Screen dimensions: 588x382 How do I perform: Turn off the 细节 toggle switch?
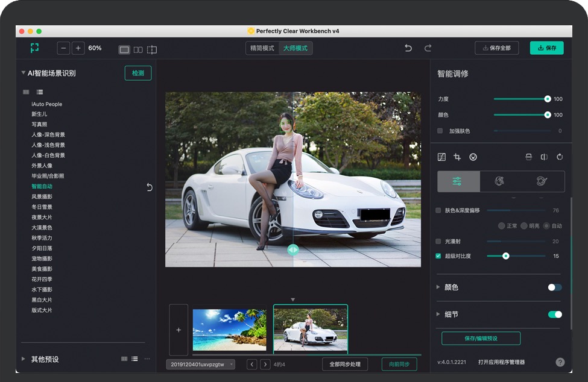pyautogui.click(x=555, y=315)
